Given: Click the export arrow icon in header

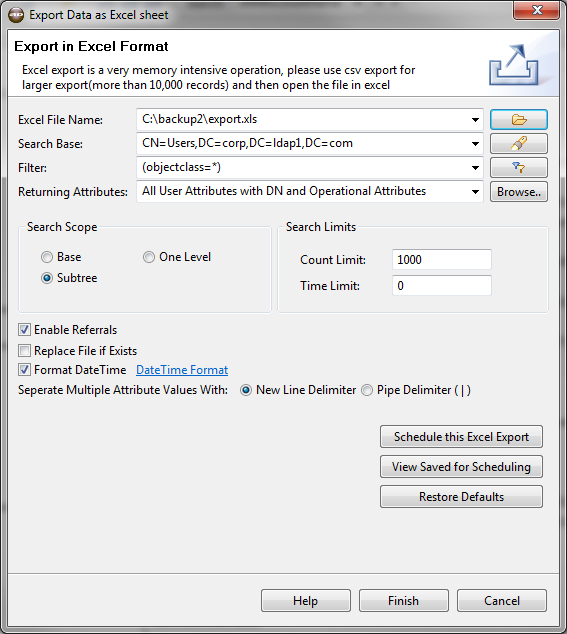Looking at the screenshot, I should pos(514,65).
